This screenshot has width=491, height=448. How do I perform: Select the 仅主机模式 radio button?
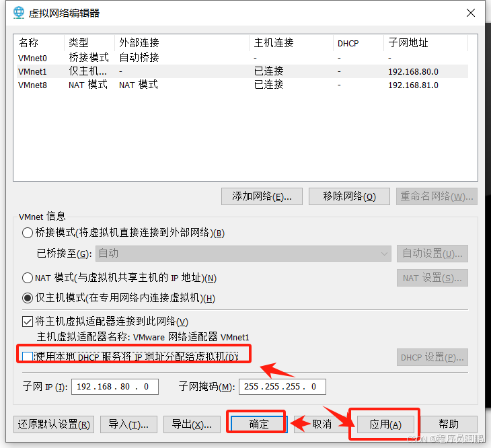click(x=28, y=298)
